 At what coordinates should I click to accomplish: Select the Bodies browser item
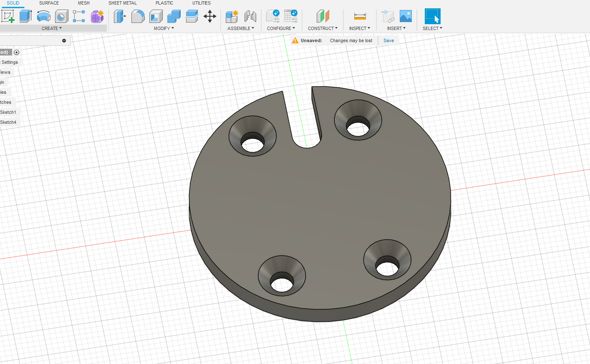click(3, 92)
